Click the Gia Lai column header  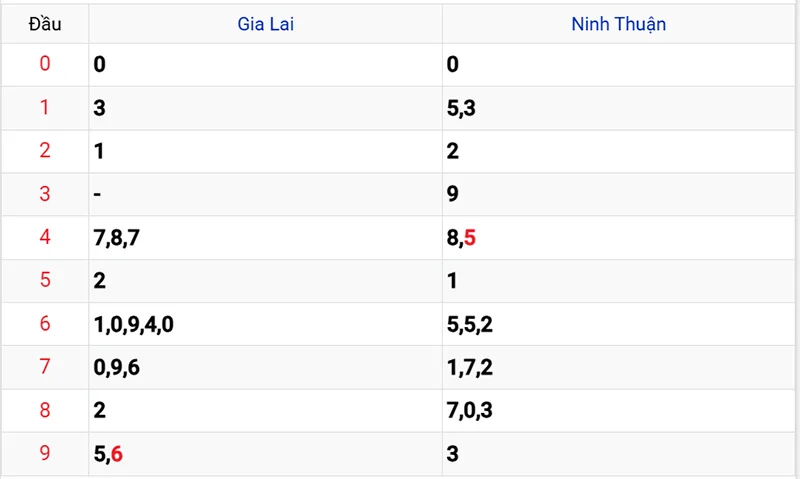point(265,25)
